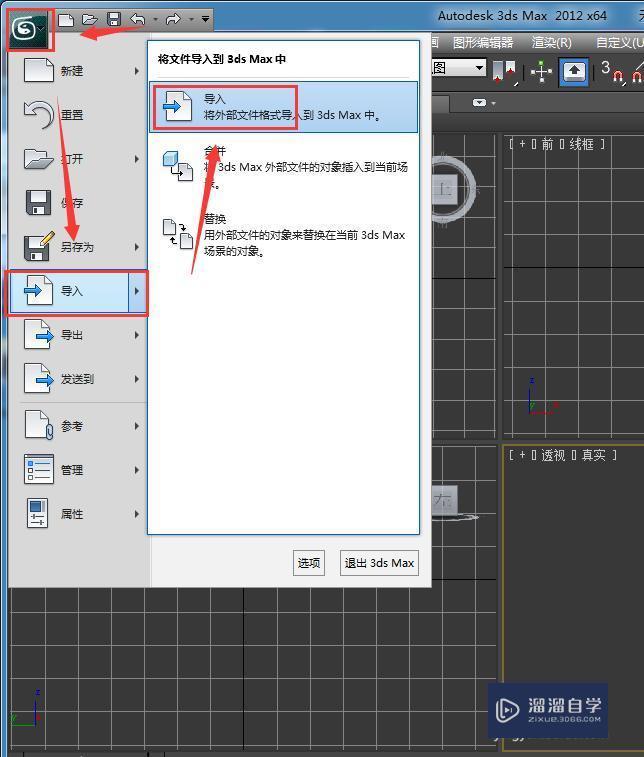This screenshot has width=644, height=757.
Task: Click the 前 viewport label
Action: tap(547, 144)
